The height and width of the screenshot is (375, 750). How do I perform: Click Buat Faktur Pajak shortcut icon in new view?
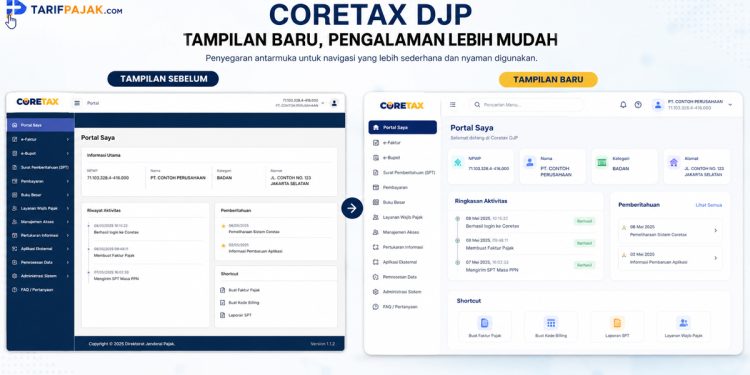(485, 323)
